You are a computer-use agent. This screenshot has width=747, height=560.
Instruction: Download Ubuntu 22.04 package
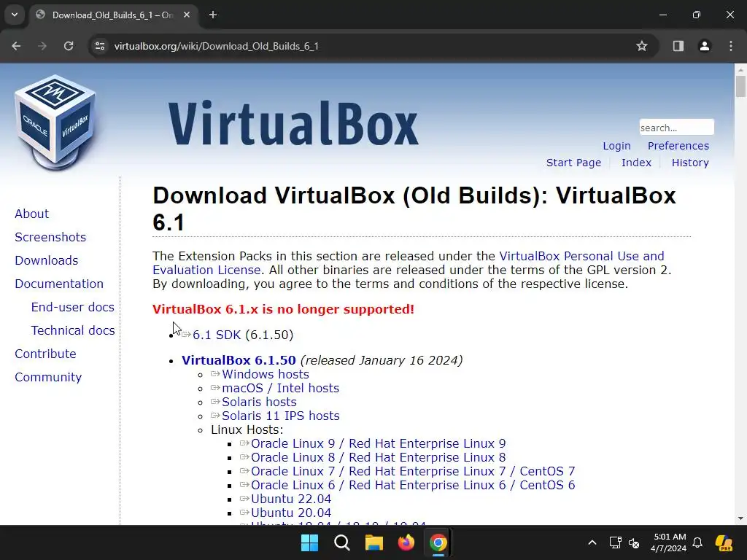[291, 499]
